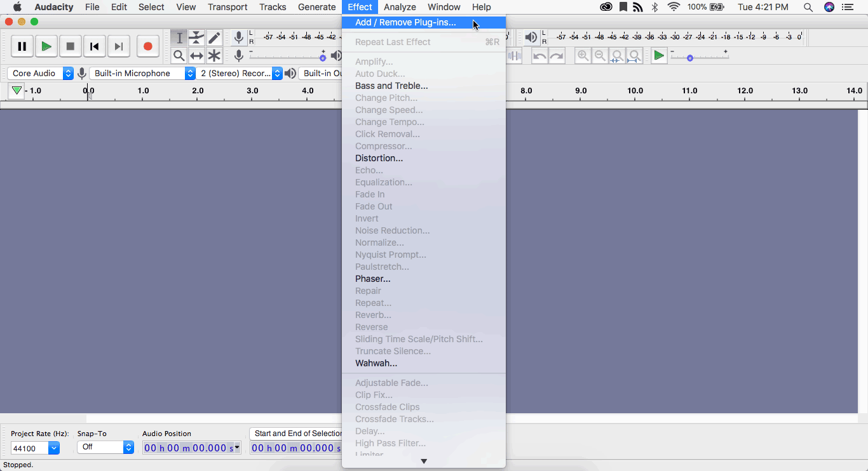Open the Analyze menu

tap(400, 7)
